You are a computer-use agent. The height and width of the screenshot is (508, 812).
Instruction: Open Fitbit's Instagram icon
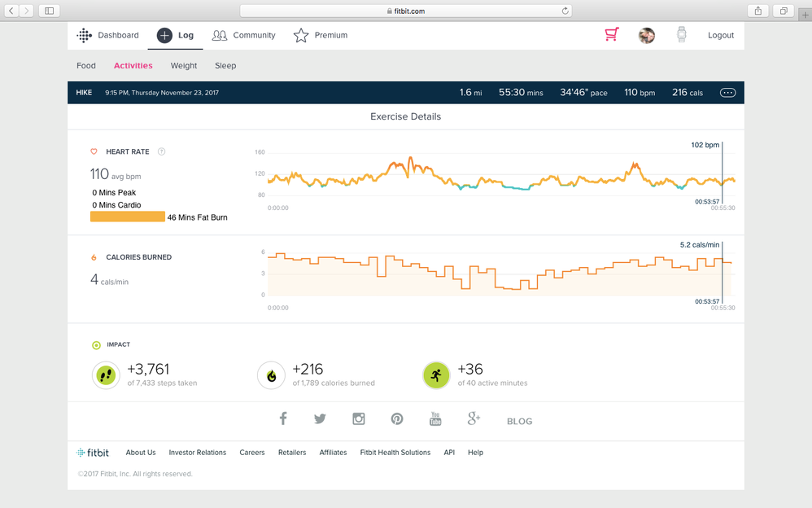click(x=358, y=419)
